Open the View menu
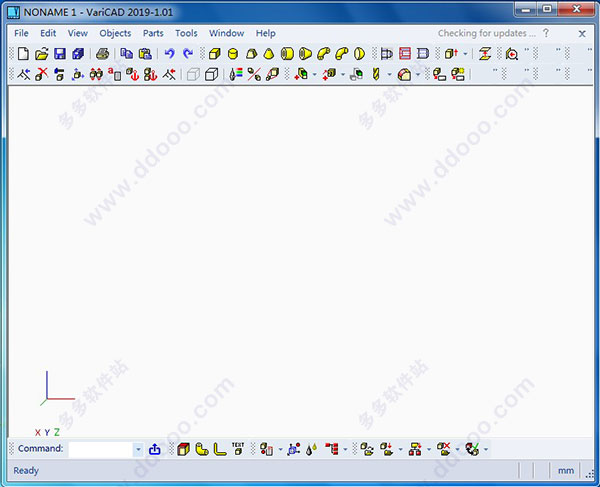Viewport: 600px width, 487px height. point(78,33)
